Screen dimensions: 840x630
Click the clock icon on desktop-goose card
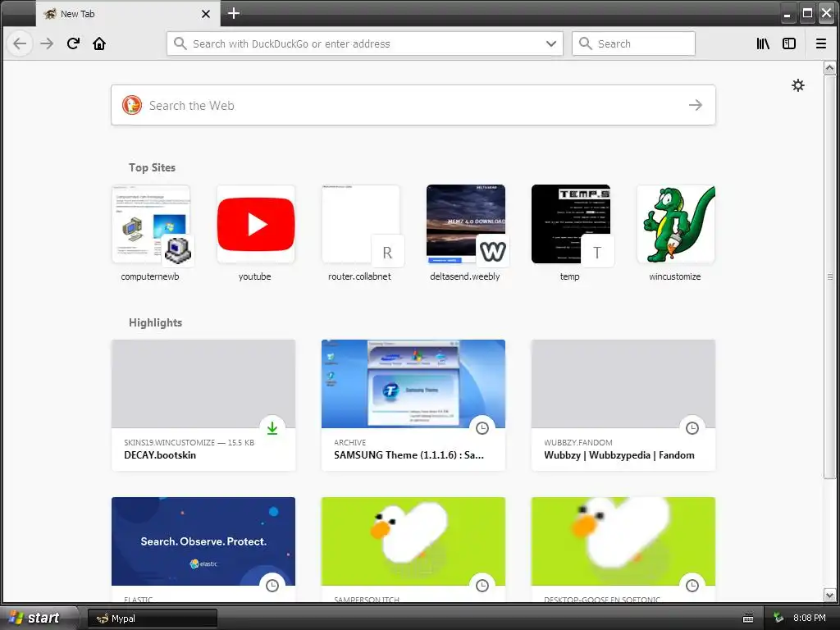tap(692, 586)
